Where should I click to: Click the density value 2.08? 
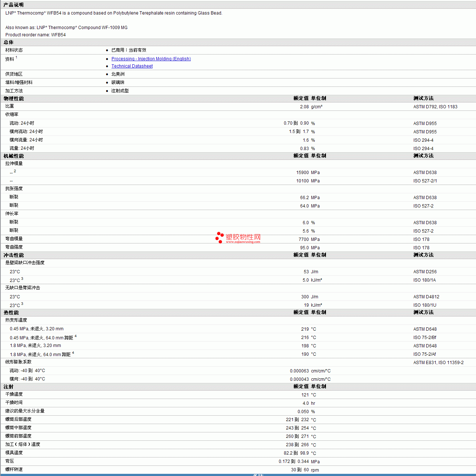tap(304, 107)
